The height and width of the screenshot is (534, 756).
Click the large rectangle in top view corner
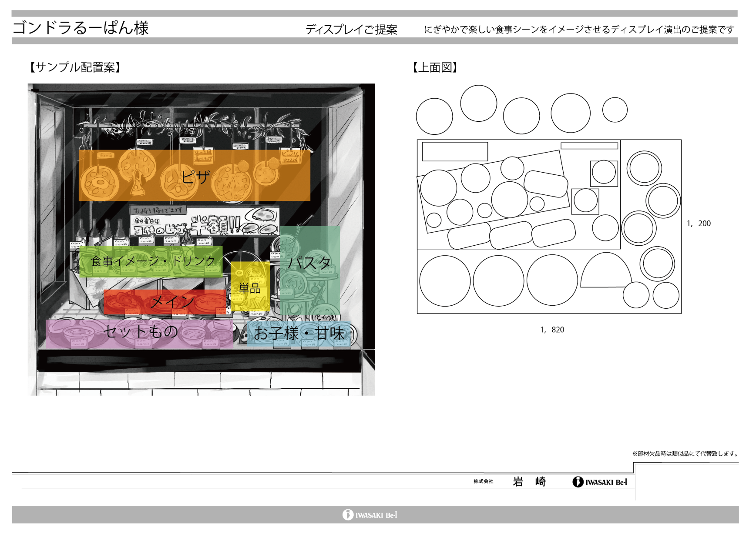[455, 152]
